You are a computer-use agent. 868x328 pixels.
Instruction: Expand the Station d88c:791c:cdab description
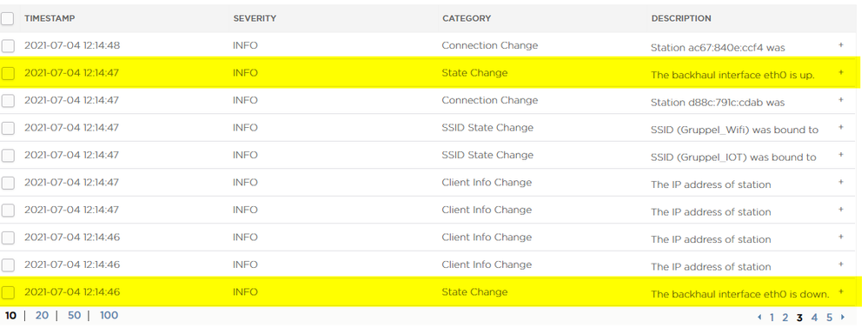tap(841, 100)
